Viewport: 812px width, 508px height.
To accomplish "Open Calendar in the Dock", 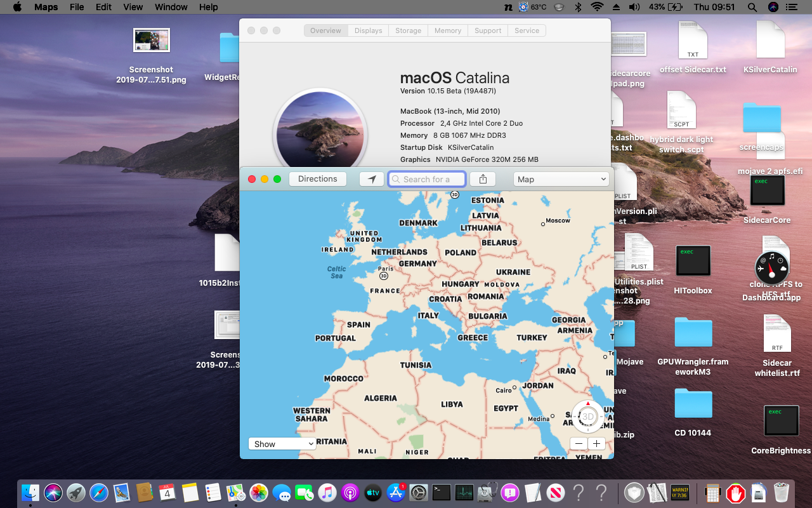I will tap(167, 492).
